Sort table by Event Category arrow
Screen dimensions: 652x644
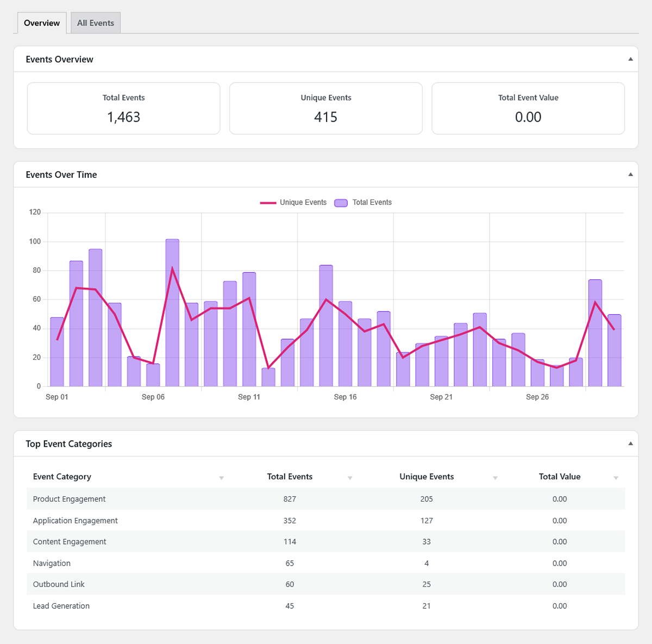[x=222, y=478]
